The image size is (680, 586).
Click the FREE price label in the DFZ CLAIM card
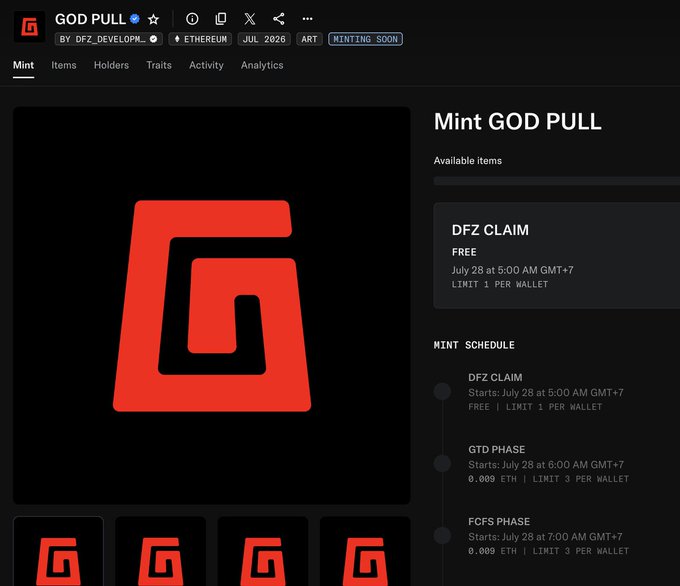464,252
